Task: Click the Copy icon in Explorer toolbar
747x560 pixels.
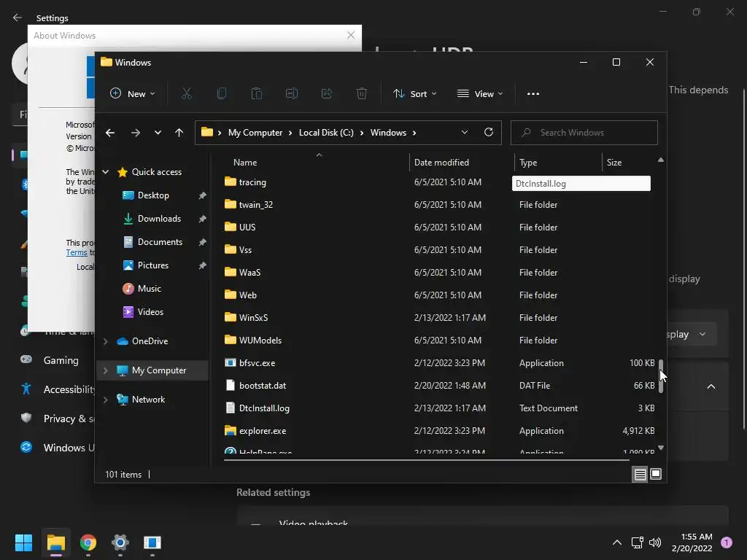Action: (222, 94)
